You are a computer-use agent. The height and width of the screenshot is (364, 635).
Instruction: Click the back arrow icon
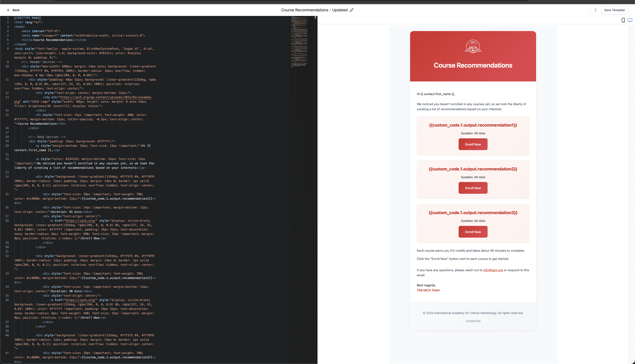(8, 10)
